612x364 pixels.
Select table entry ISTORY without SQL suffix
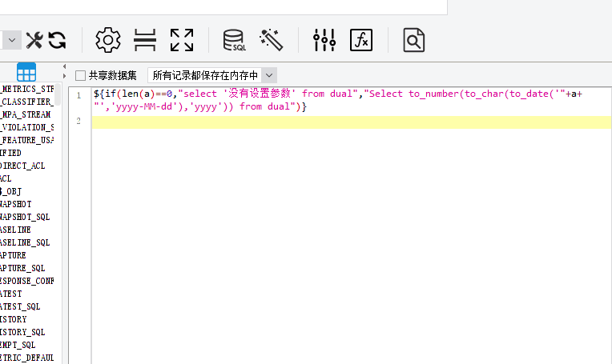(x=14, y=319)
